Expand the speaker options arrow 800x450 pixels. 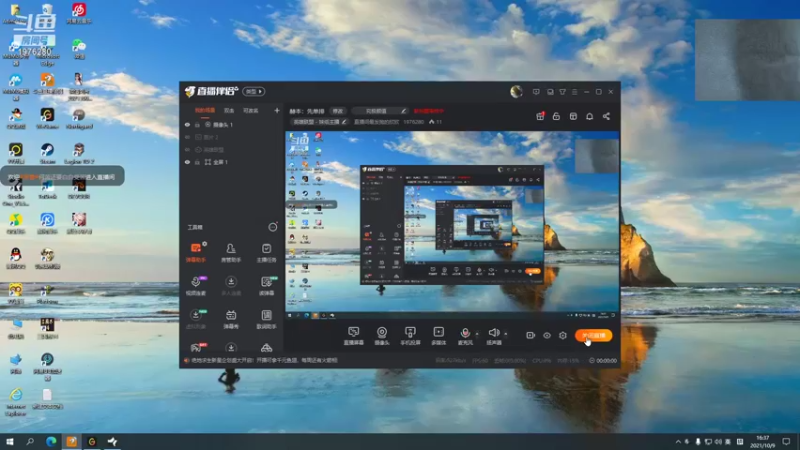pos(506,334)
